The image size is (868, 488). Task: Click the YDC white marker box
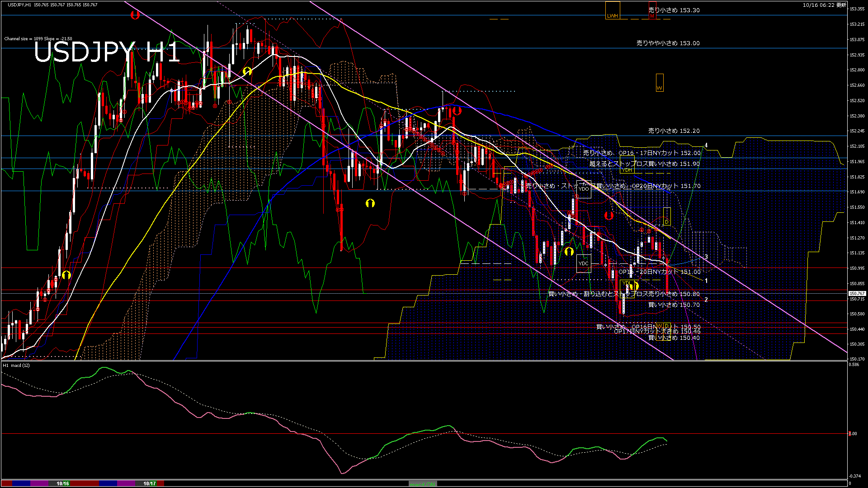[x=584, y=263]
